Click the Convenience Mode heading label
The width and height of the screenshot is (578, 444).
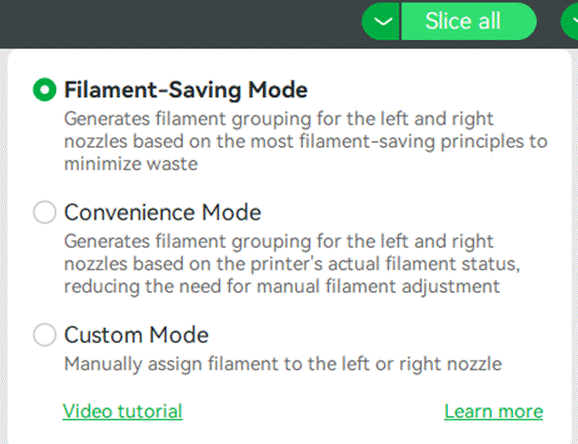[163, 212]
